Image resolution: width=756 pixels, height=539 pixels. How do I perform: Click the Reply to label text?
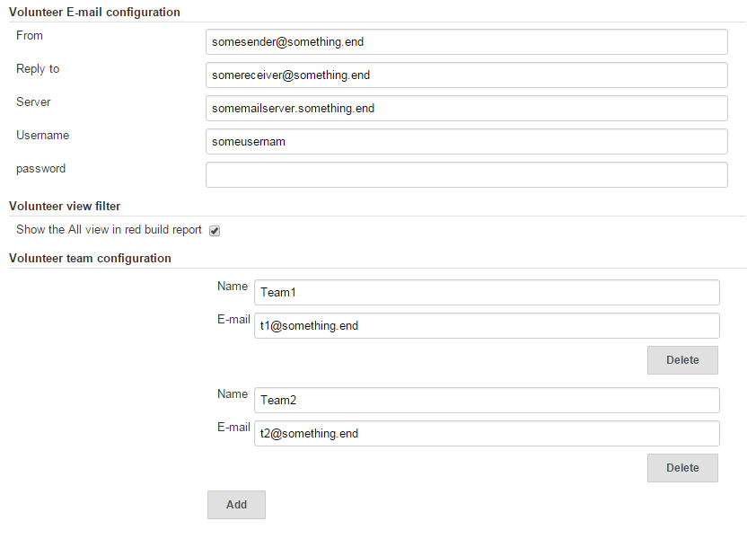38,69
